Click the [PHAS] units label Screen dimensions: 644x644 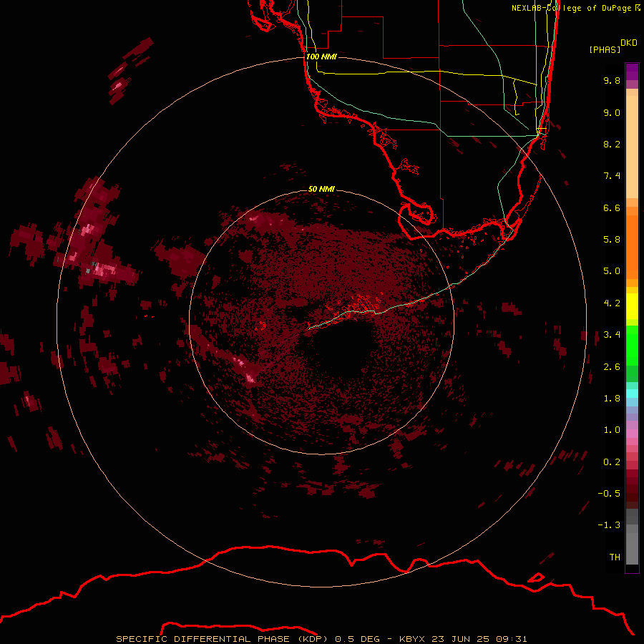pos(605,49)
